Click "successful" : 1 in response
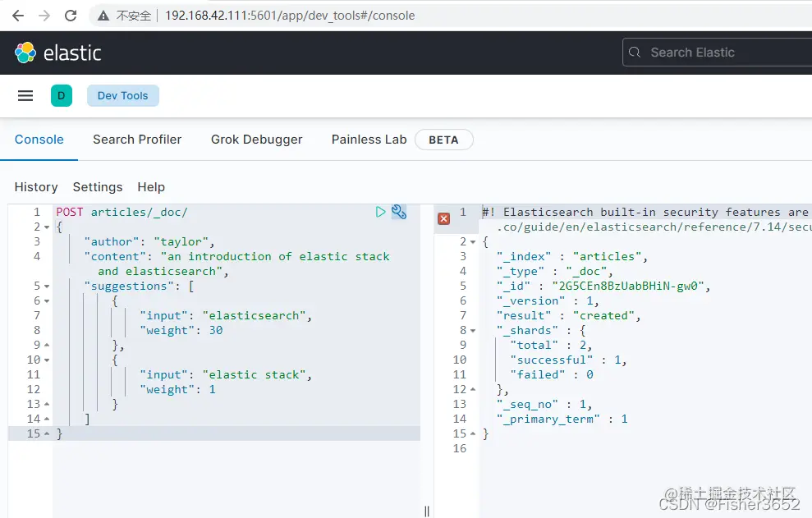 tap(568, 360)
